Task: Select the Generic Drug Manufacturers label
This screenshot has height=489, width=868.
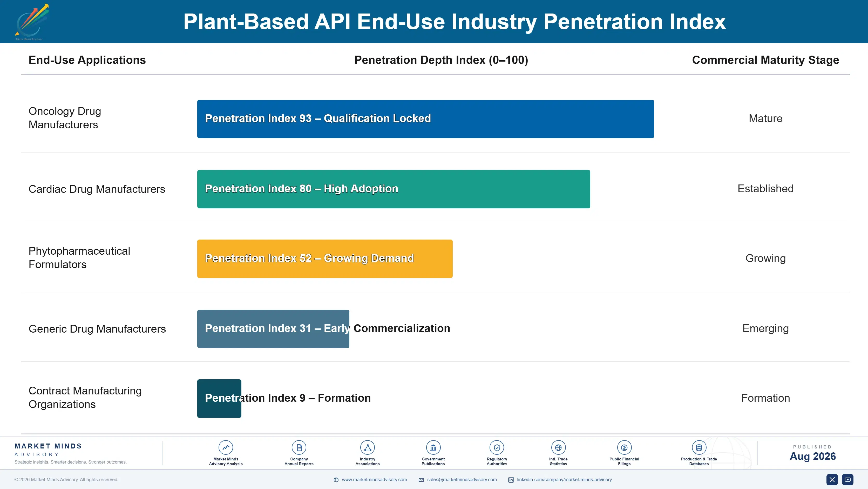Action: pyautogui.click(x=97, y=329)
